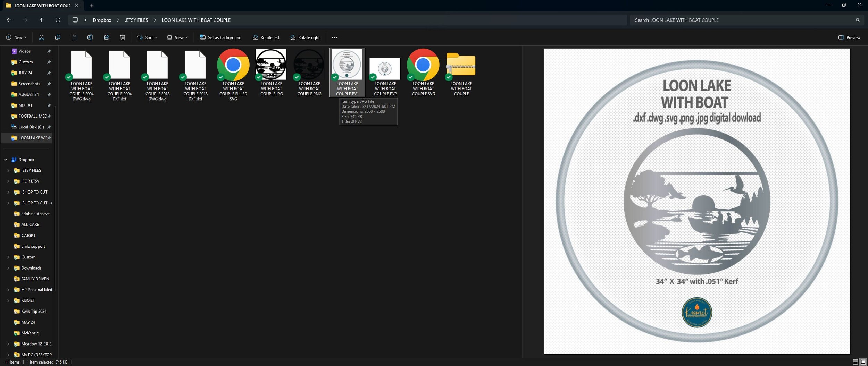The image size is (868, 366).
Task: Close the LOON LAKE WITH BOAT COUPLE tab
Action: (77, 6)
